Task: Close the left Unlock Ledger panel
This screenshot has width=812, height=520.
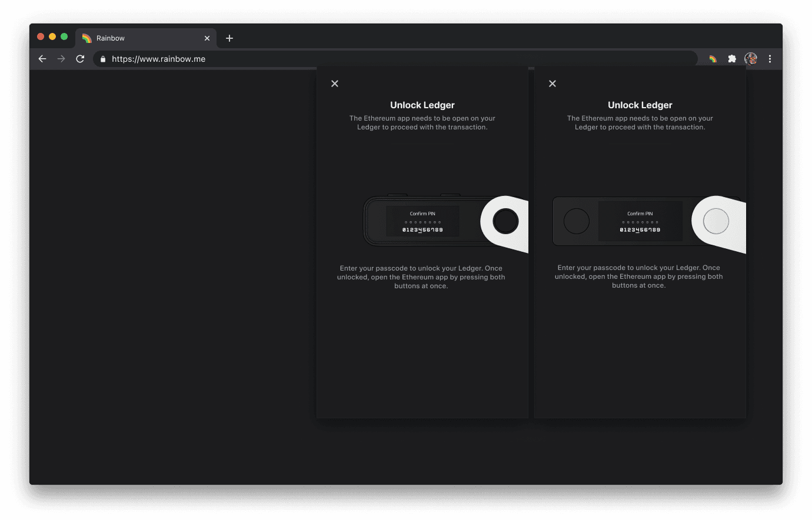Action: point(335,84)
